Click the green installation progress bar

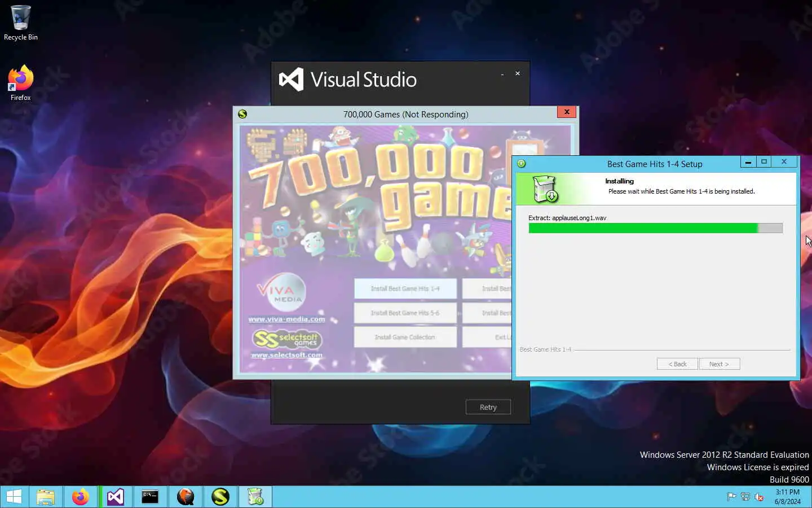tap(655, 228)
